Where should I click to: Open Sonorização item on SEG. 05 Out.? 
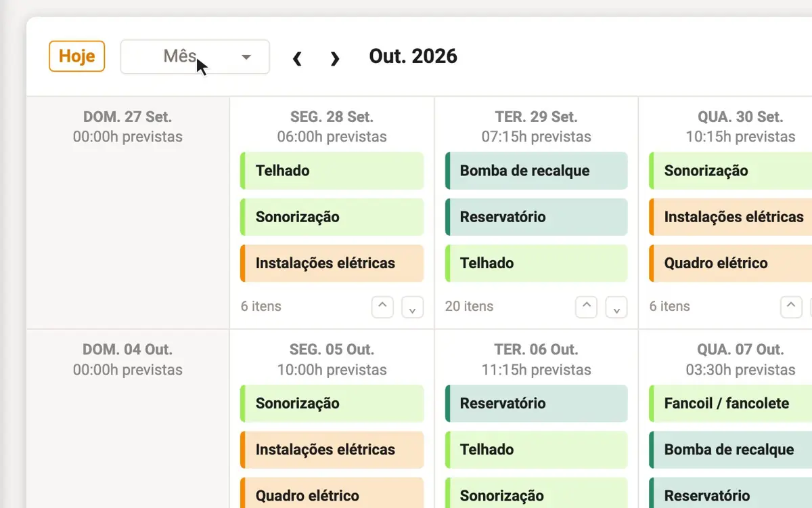(332, 404)
